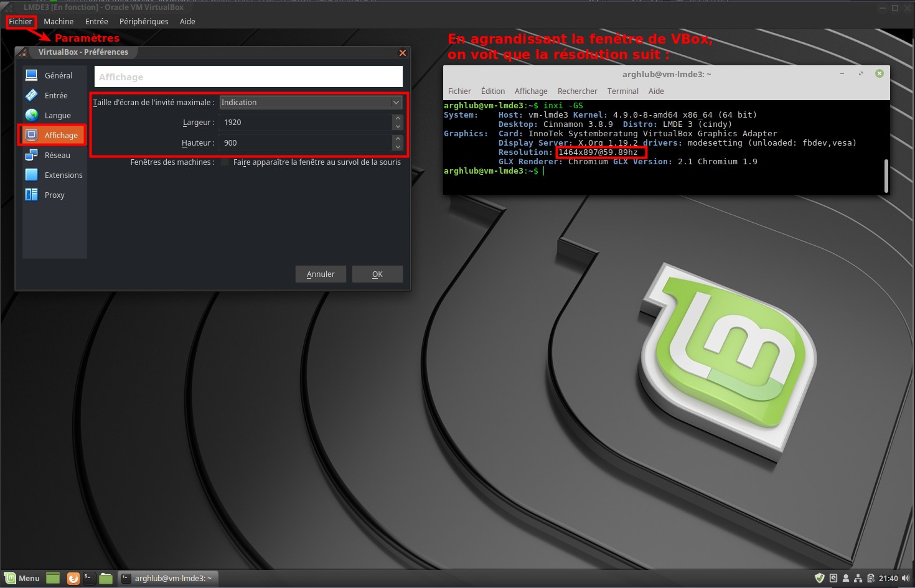Click the Annuler button
This screenshot has width=915, height=588.
pyautogui.click(x=321, y=274)
